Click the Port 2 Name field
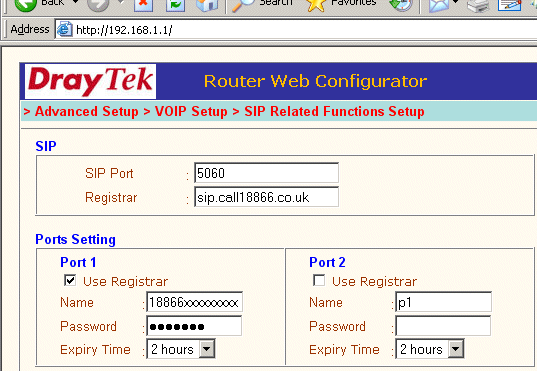 pos(444,302)
